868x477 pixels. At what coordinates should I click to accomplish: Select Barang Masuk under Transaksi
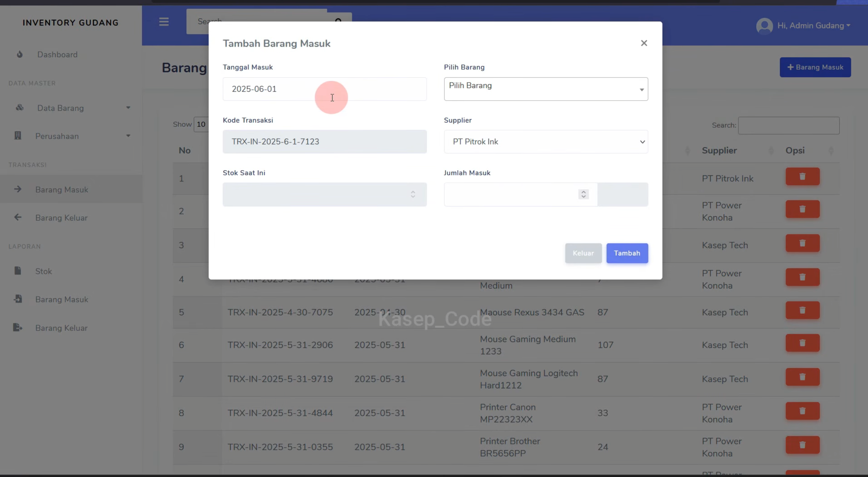point(71,190)
